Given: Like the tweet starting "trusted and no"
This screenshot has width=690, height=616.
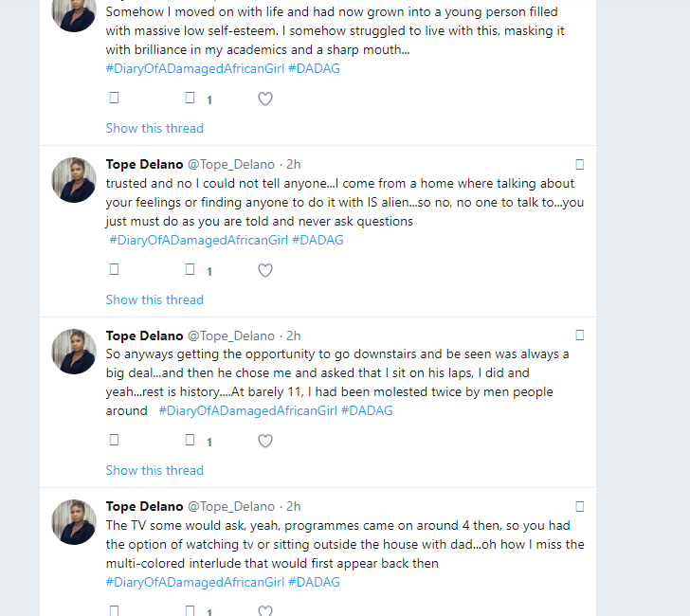Looking at the screenshot, I should pyautogui.click(x=265, y=270).
